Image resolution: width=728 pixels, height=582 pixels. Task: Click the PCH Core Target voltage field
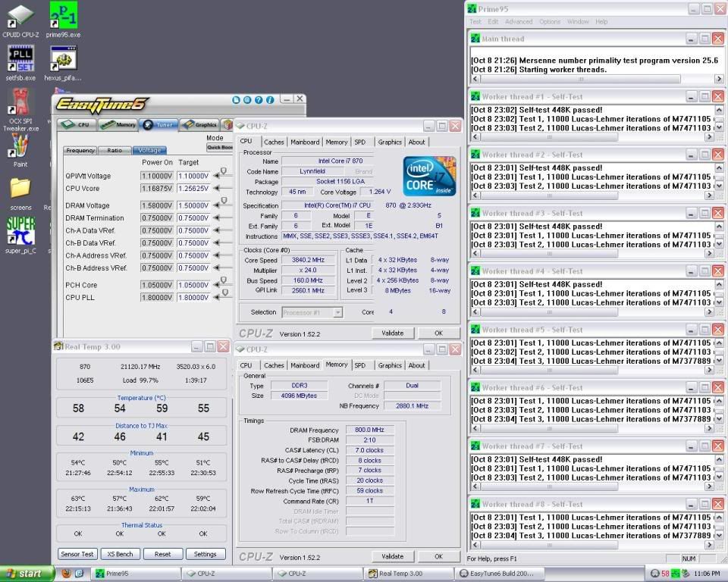coord(193,285)
